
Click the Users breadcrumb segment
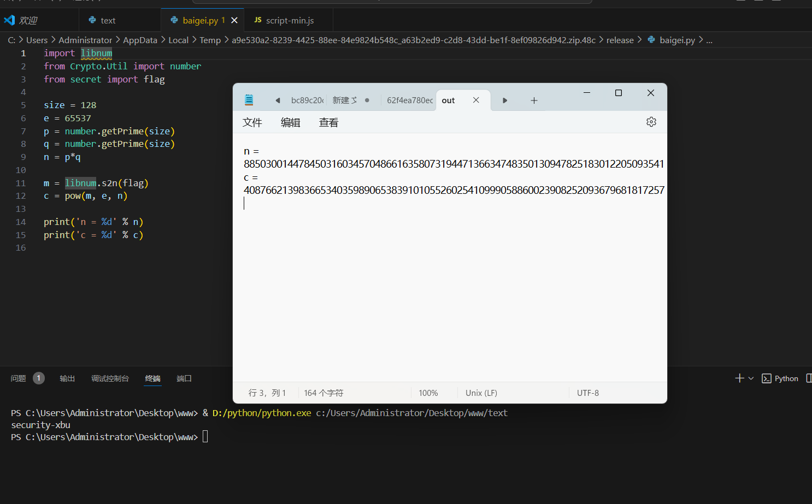(37, 40)
